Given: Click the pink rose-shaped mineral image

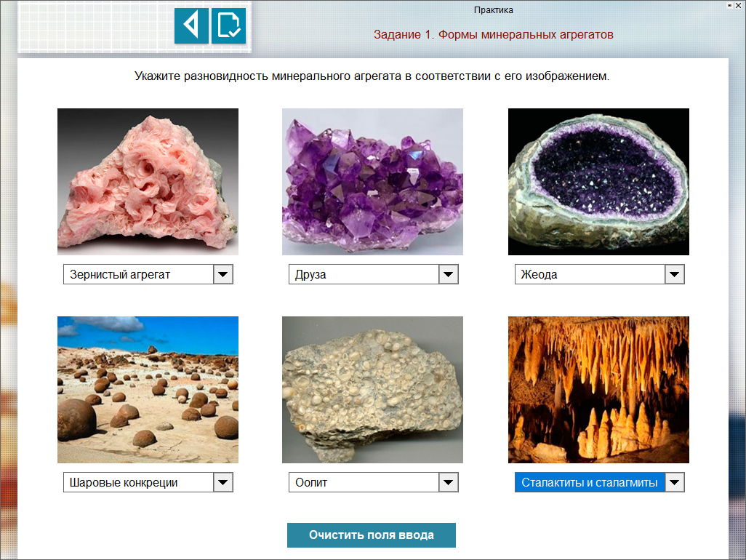Looking at the screenshot, I should pos(148,182).
